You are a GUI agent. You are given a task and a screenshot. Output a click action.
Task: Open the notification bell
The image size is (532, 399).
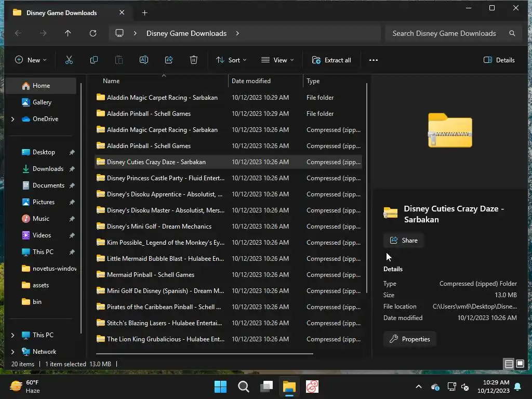pyautogui.click(x=518, y=387)
